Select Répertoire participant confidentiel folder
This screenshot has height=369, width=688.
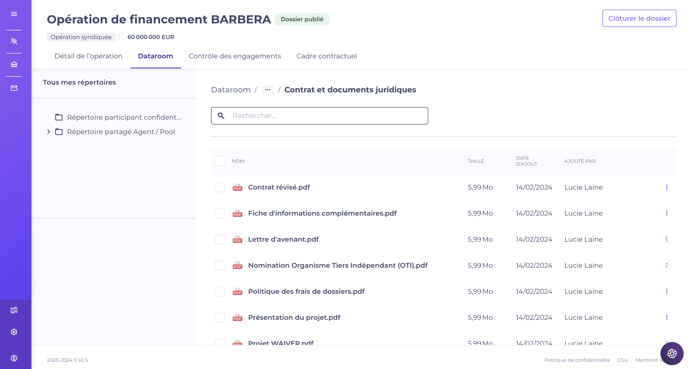pos(118,117)
